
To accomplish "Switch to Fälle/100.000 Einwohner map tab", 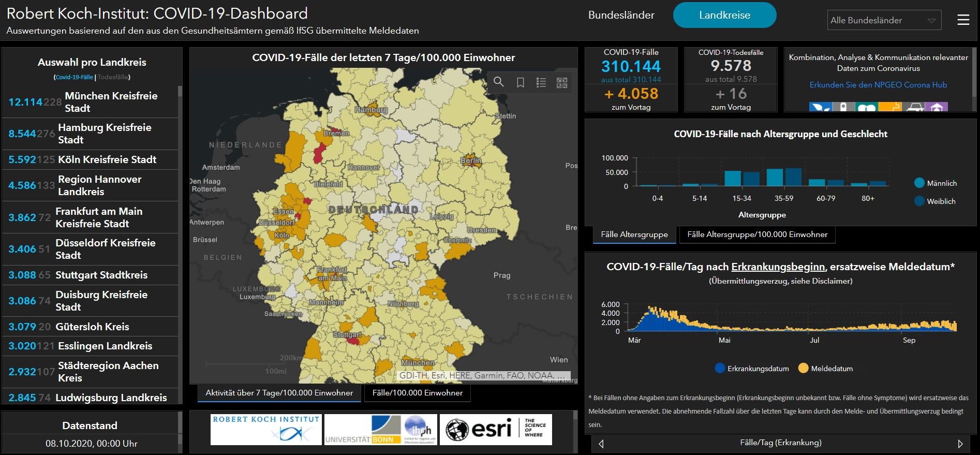I will point(417,393).
